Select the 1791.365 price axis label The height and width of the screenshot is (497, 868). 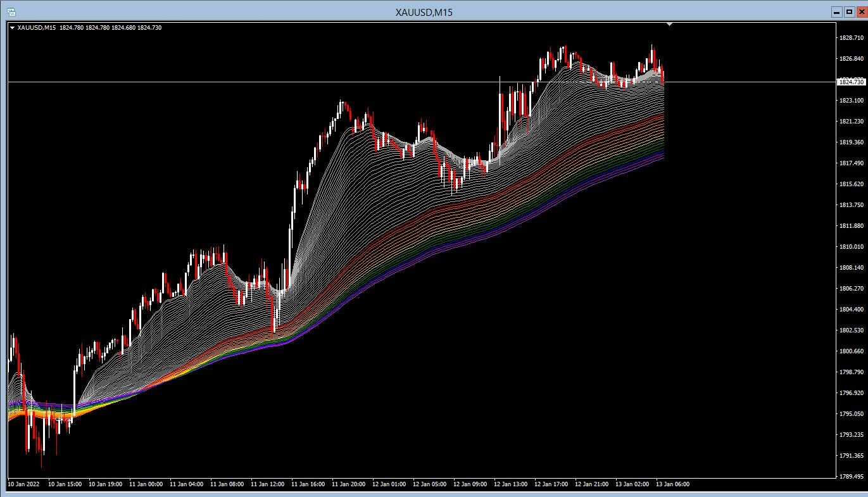852,456
